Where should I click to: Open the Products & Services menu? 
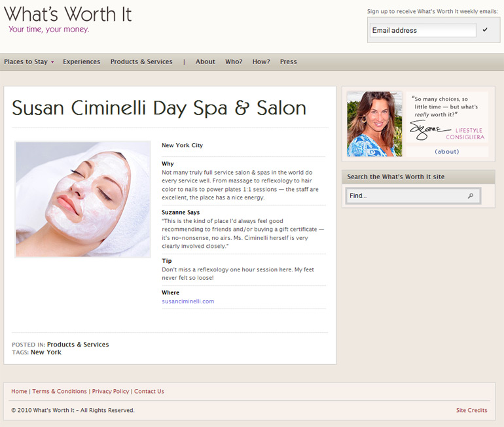[x=141, y=62]
